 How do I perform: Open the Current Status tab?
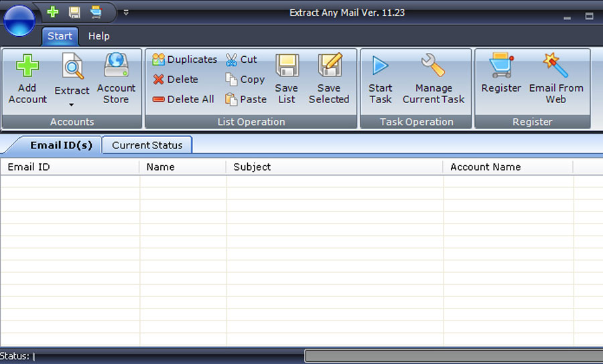pos(147,145)
